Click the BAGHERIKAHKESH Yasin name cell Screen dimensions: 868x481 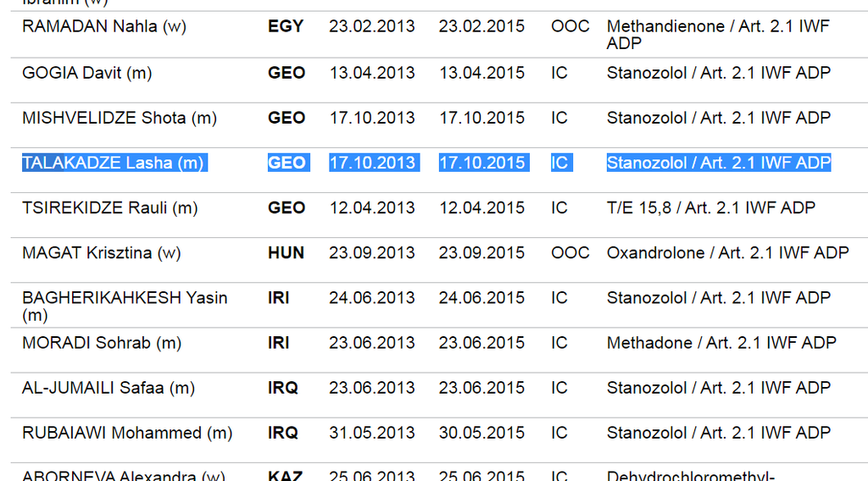point(124,298)
